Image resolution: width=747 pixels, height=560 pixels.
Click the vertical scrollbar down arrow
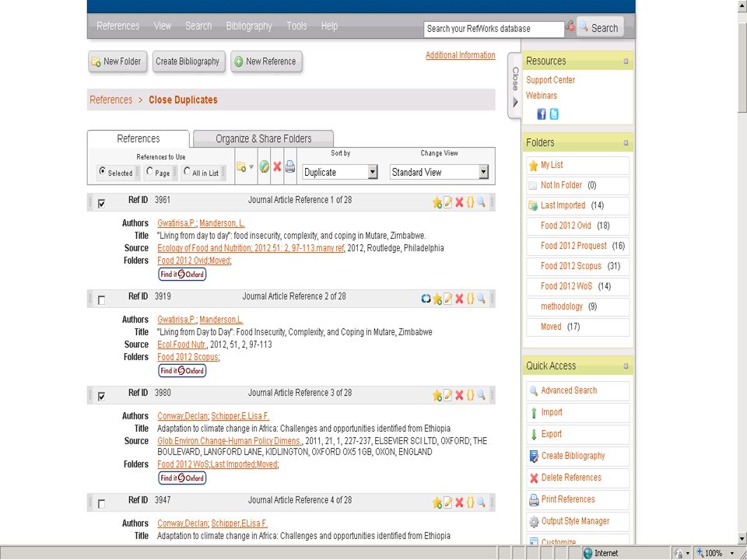pyautogui.click(x=742, y=538)
